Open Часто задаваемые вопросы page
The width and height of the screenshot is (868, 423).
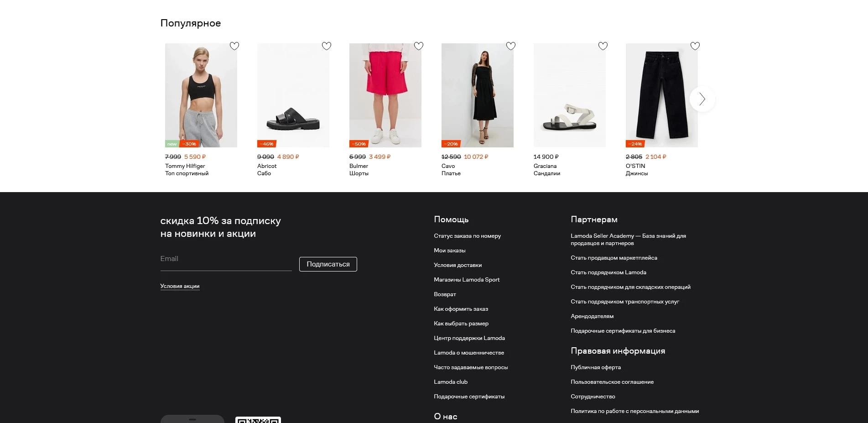[471, 367]
